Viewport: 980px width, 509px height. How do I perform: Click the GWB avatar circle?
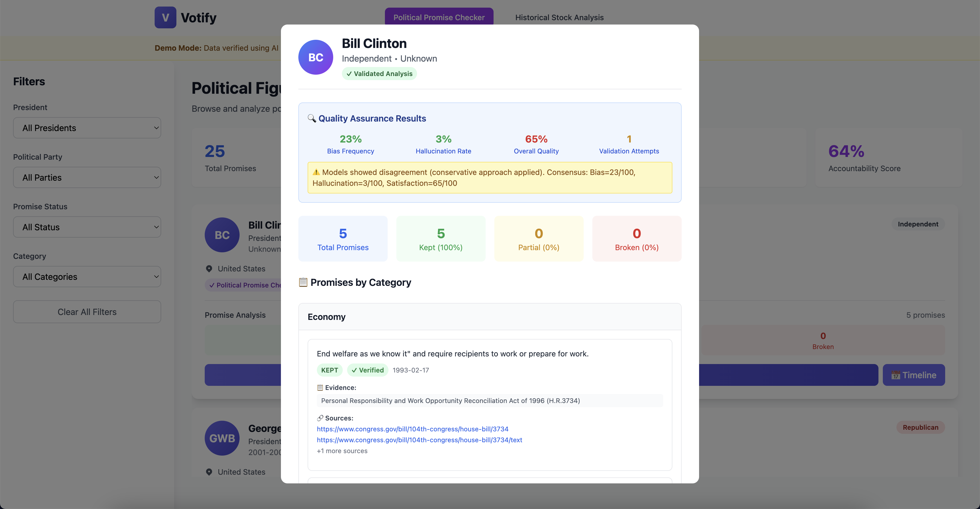222,438
